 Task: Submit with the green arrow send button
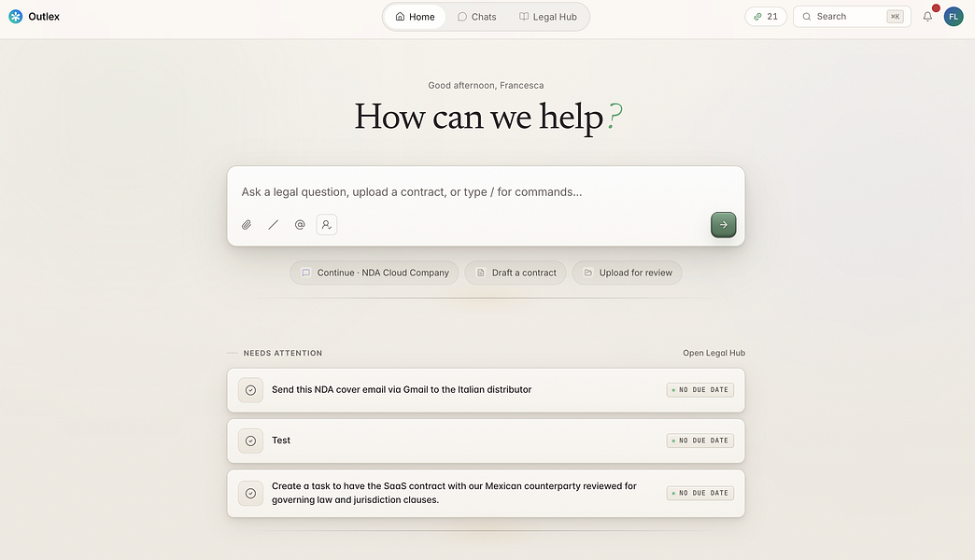coord(723,225)
